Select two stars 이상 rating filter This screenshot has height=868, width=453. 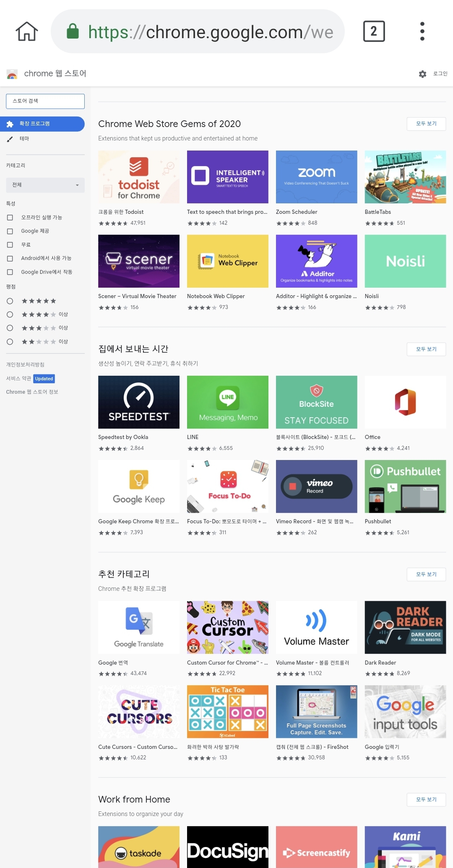[10, 342]
